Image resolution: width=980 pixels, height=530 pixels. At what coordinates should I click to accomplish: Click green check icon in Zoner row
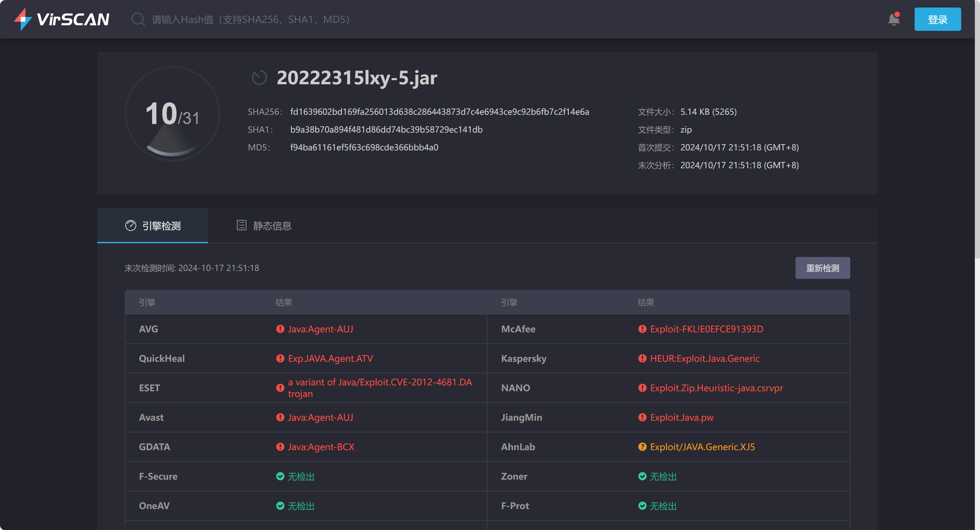(x=642, y=476)
